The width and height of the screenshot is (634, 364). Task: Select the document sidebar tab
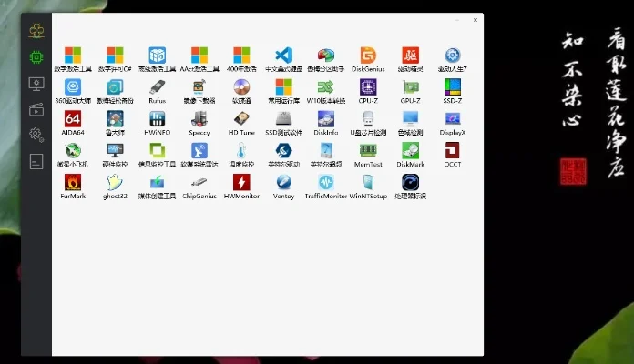(x=36, y=162)
